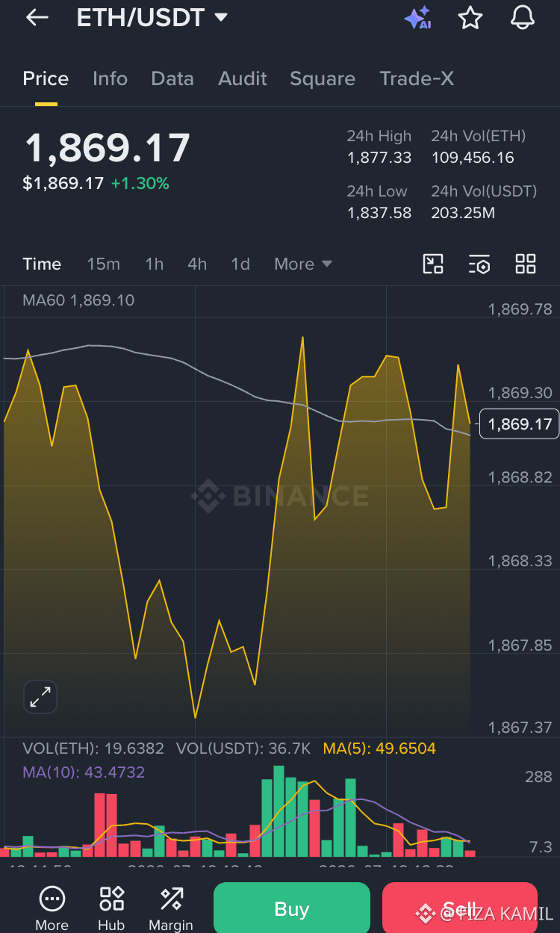The height and width of the screenshot is (933, 560).
Task: Tap the red Sell button
Action: point(459,908)
